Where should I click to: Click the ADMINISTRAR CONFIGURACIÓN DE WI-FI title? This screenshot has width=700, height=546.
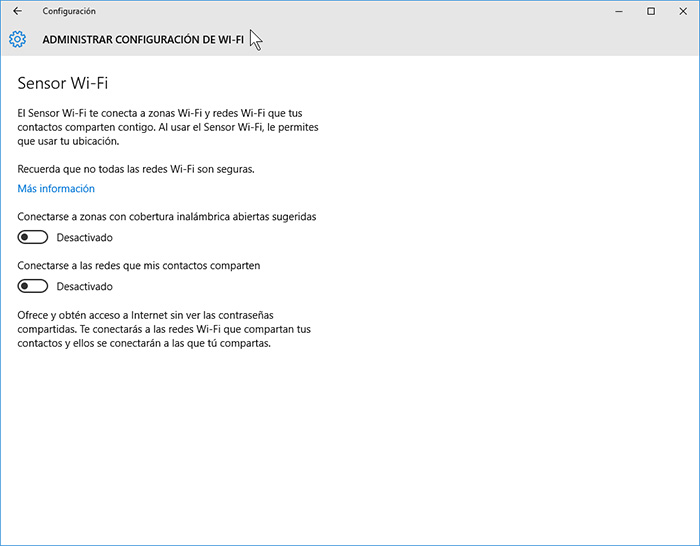pyautogui.click(x=143, y=40)
